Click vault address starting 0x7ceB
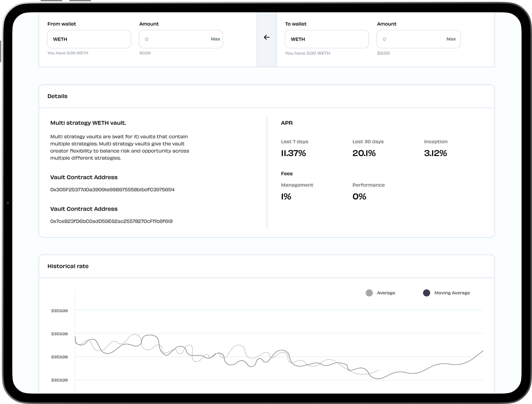This screenshot has width=532, height=404. click(111, 221)
